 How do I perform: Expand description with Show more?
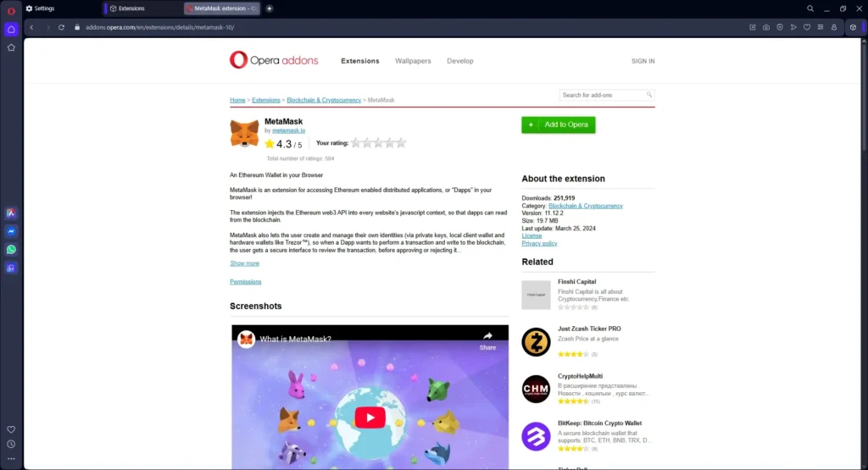[x=245, y=263]
